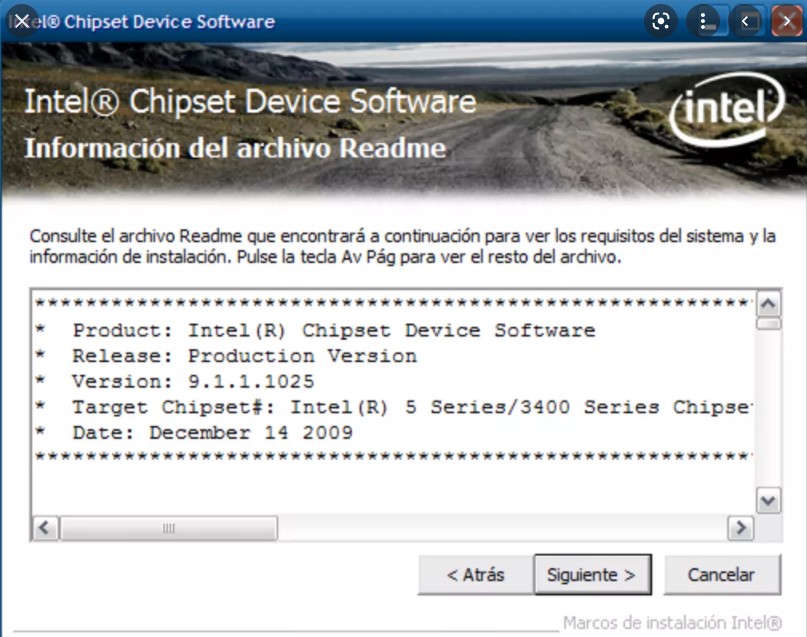Click the vertical scrollbar thumb

[768, 324]
